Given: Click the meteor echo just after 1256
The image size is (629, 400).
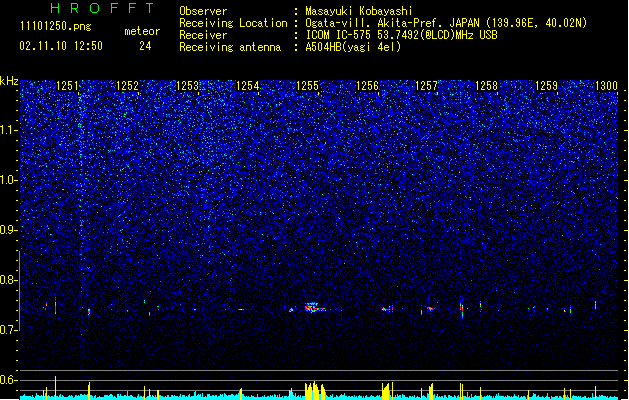Looking at the screenshot, I should [387, 309].
